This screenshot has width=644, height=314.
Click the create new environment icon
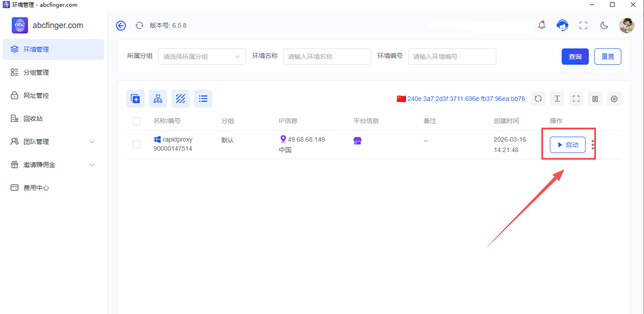coord(135,98)
